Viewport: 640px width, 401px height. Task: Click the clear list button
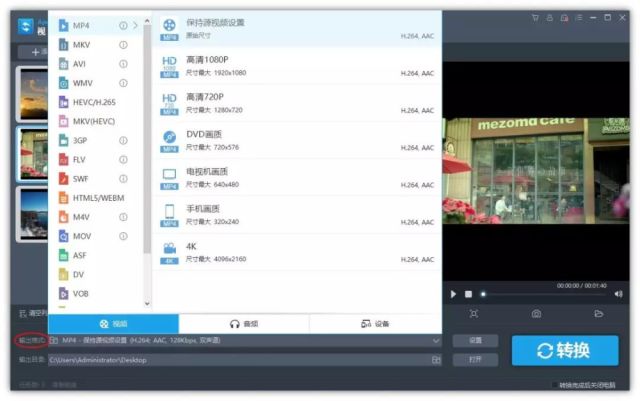[33, 314]
